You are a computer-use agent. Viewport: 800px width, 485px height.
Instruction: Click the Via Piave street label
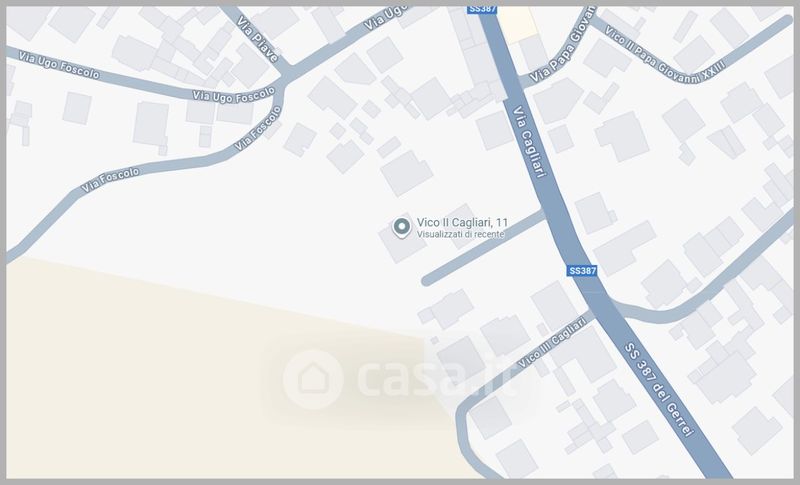point(258,40)
